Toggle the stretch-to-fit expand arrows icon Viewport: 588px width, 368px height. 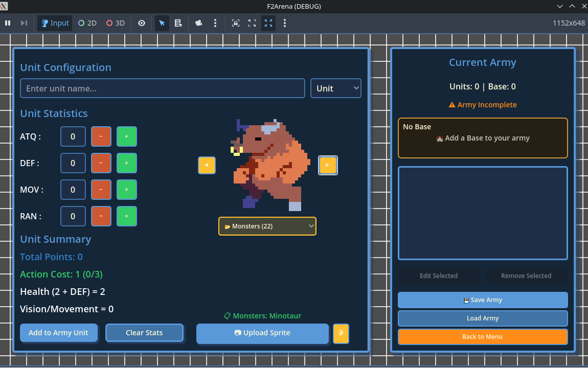[x=268, y=23]
